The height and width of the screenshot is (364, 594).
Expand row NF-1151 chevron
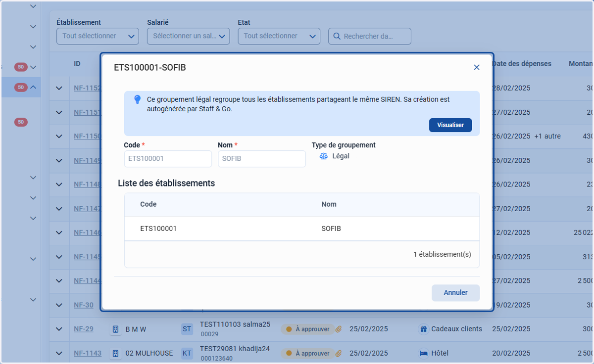pyautogui.click(x=59, y=112)
